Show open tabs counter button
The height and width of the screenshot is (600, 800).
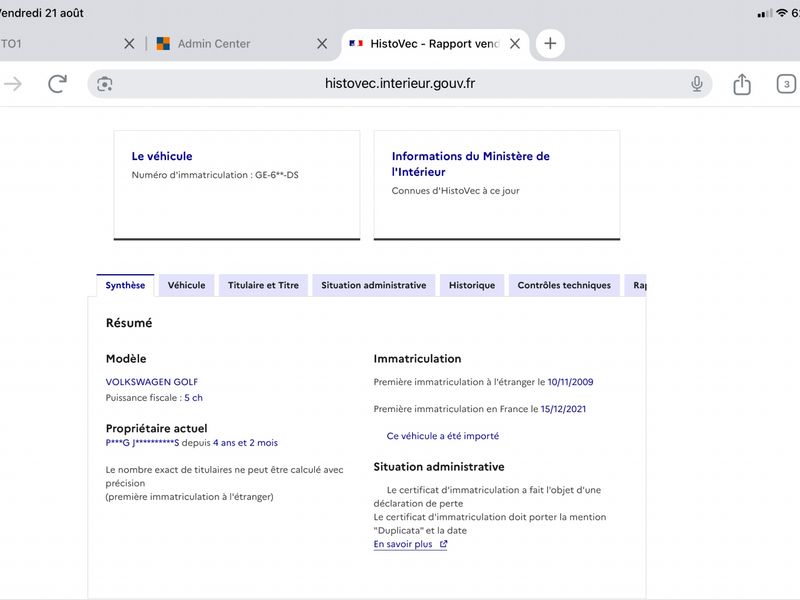786,84
